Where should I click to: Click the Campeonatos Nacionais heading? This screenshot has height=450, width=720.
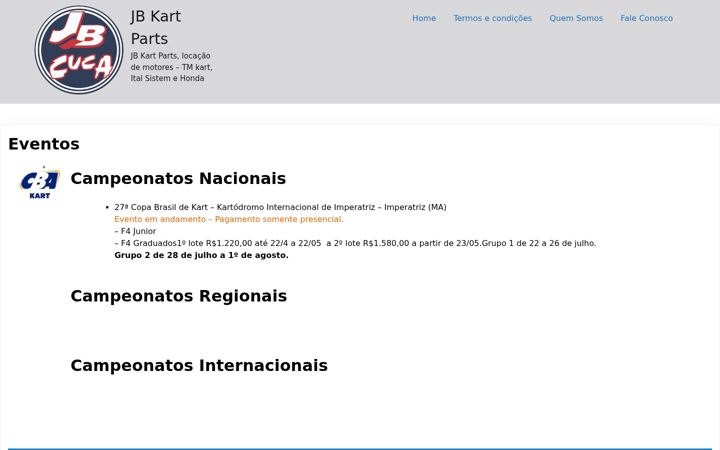point(178,178)
